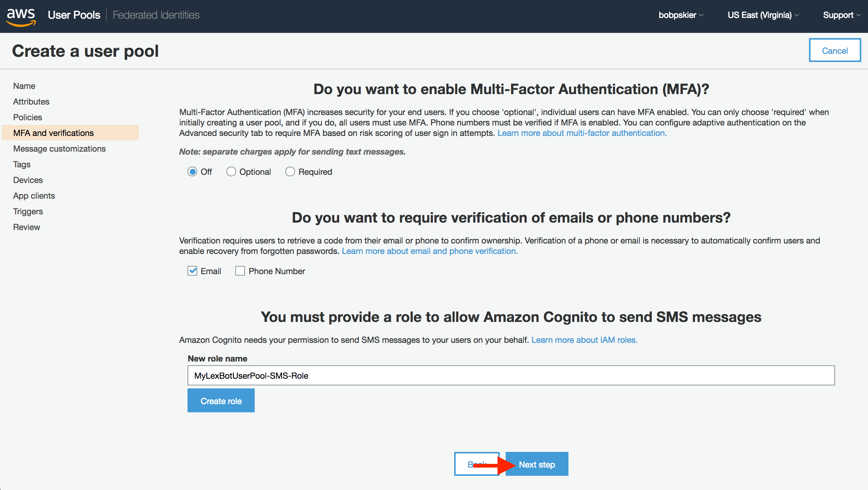The image size is (868, 490).
Task: Open the Review step
Action: 27,227
